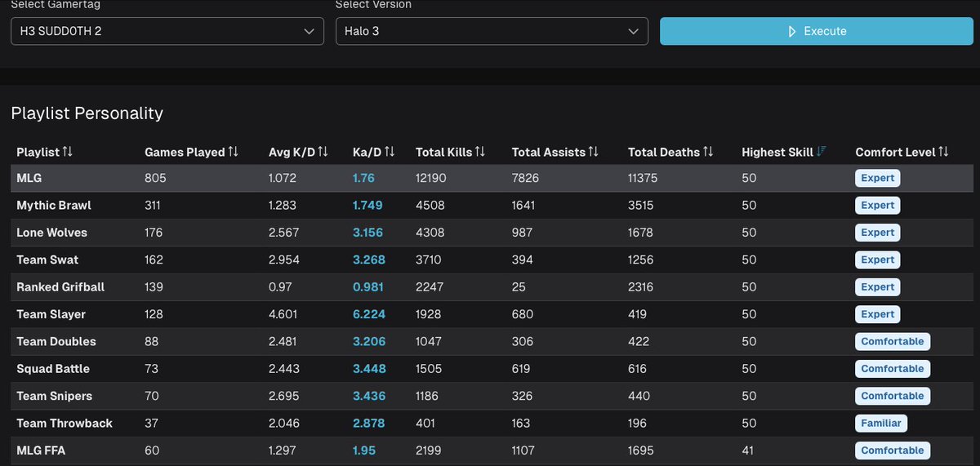Click the Ka/D value 1.76

tap(363, 178)
